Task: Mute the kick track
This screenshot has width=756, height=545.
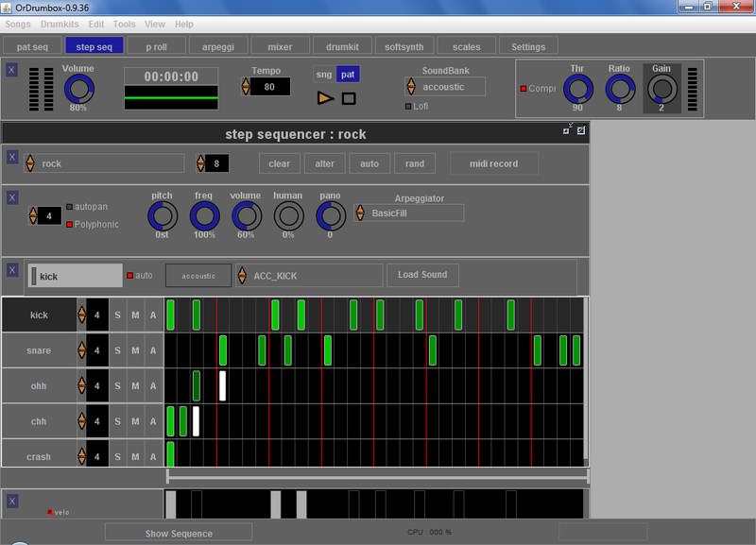Action: 135,315
